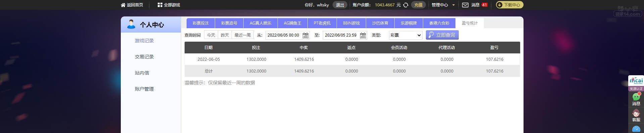Image resolution: width=644 pixels, height=133 pixels.
Task: Open the 全部游戏 grid icon
Action: [160, 5]
